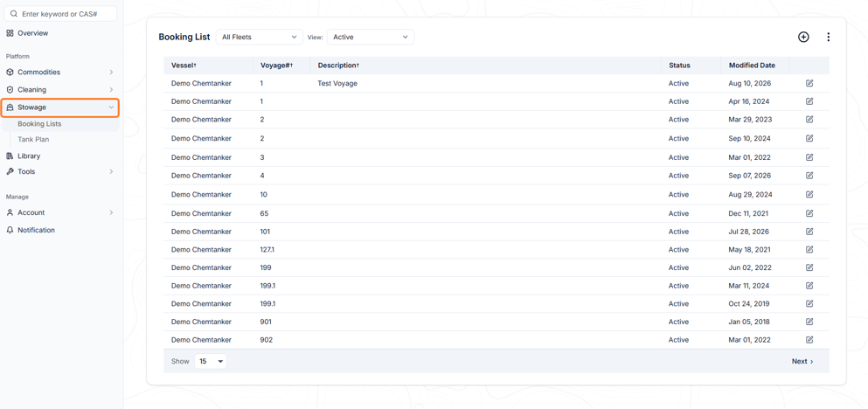Viewport: 868px width, 409px height.
Task: Open Tank Plan submenu item
Action: (33, 140)
